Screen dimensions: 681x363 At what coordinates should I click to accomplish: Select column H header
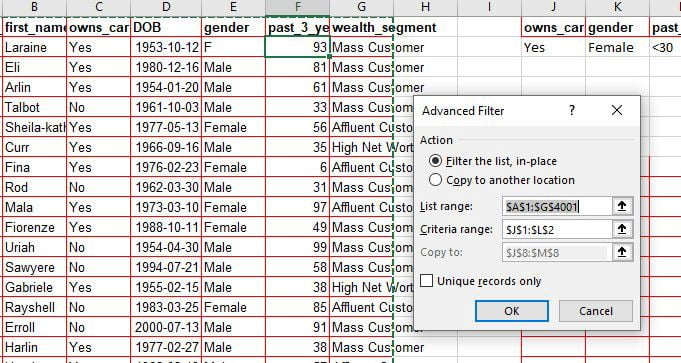(x=425, y=7)
